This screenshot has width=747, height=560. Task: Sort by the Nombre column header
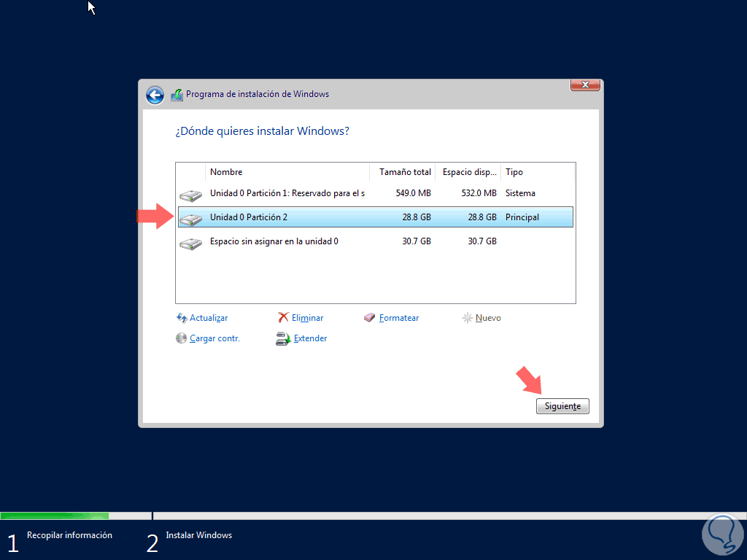287,172
